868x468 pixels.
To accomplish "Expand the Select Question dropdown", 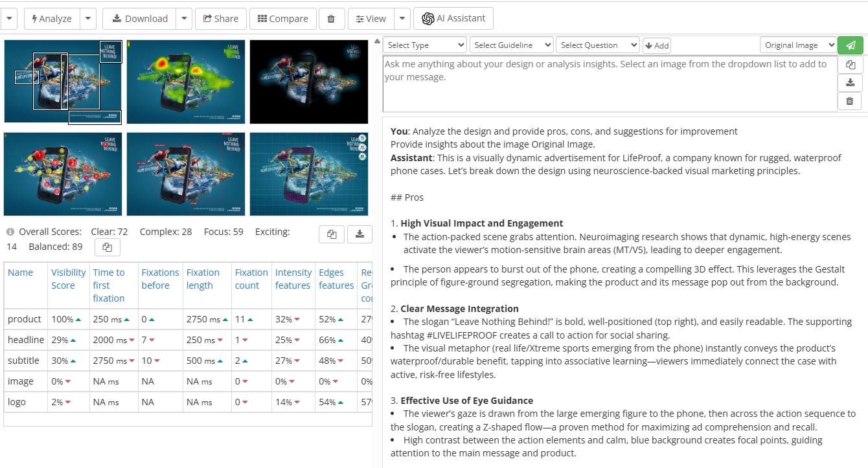I will [597, 45].
